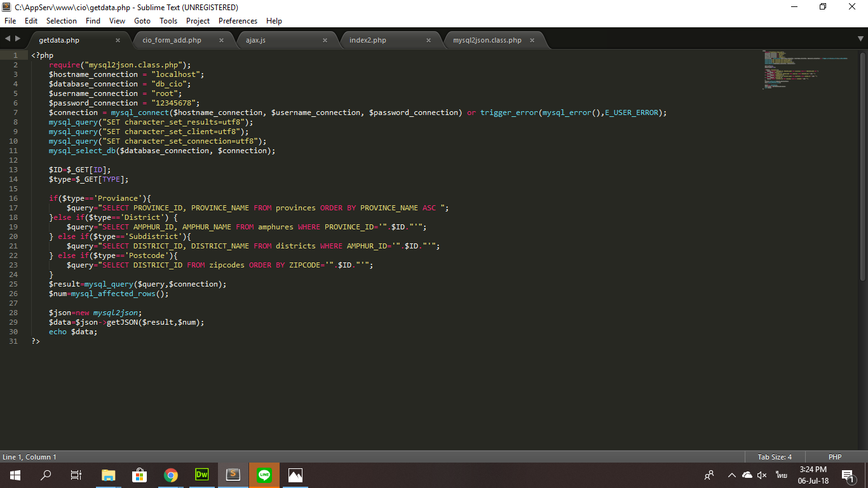Switch to Dreamweaver on taskbar

click(201, 475)
